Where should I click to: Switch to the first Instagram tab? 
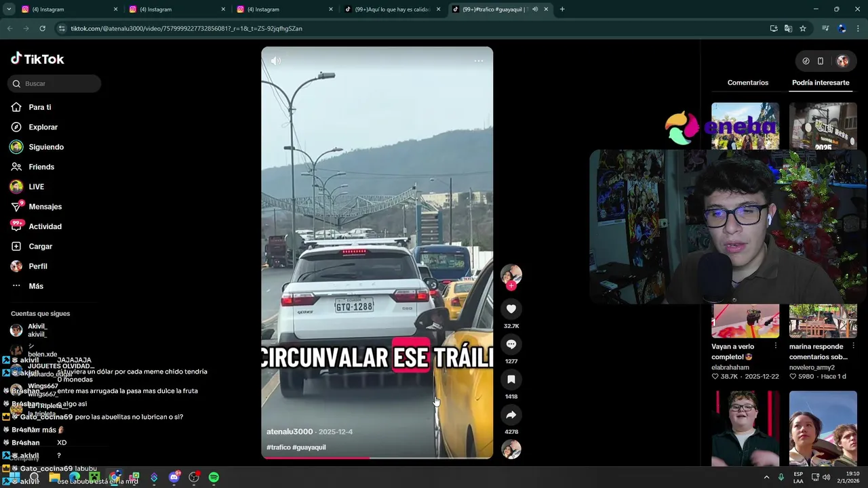[68, 9]
